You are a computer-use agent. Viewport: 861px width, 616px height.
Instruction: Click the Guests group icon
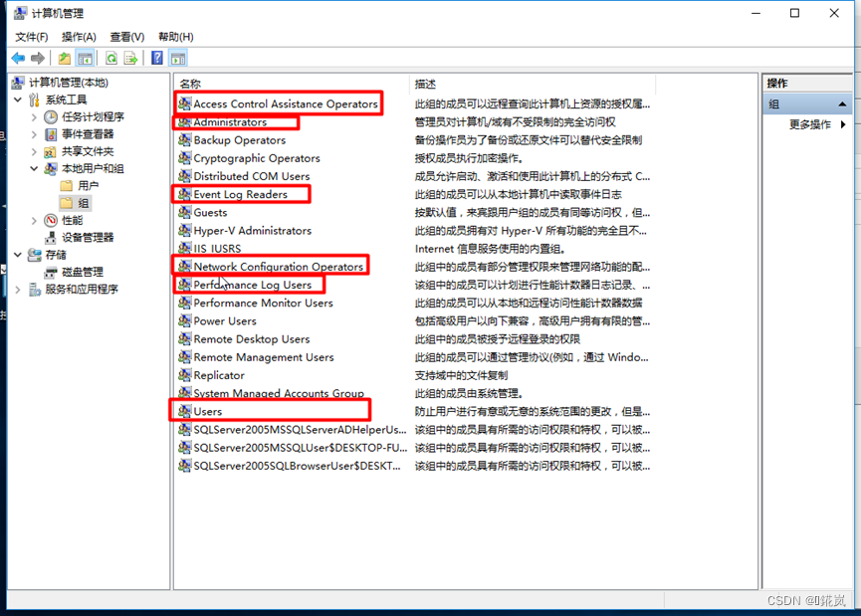[x=184, y=213]
